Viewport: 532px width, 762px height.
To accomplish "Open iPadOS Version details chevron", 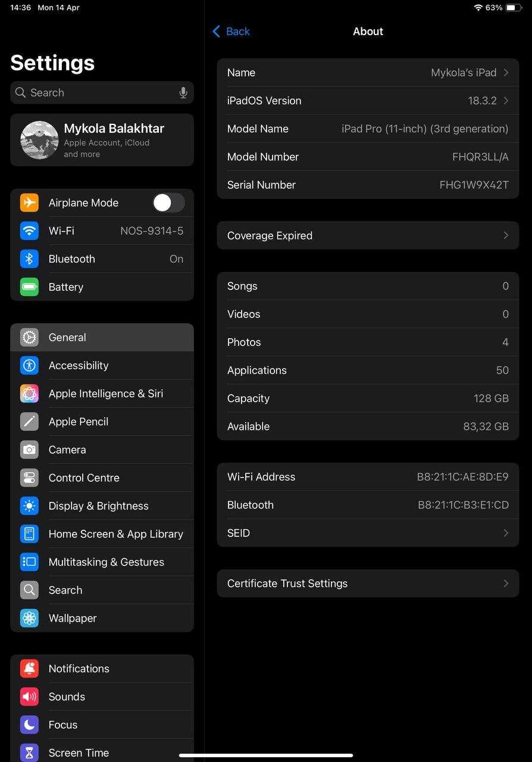I will (506, 101).
